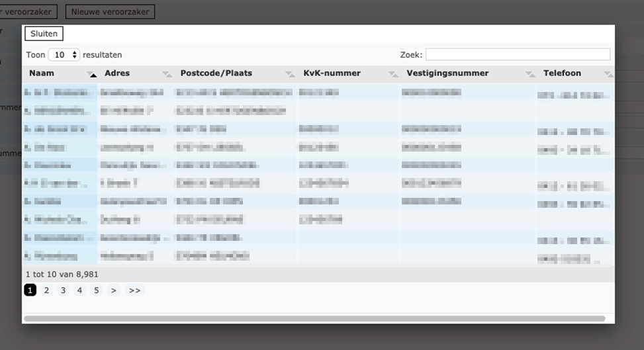Click the KvK-nummer sort icon
Screen dimensions: 644x350
393,74
